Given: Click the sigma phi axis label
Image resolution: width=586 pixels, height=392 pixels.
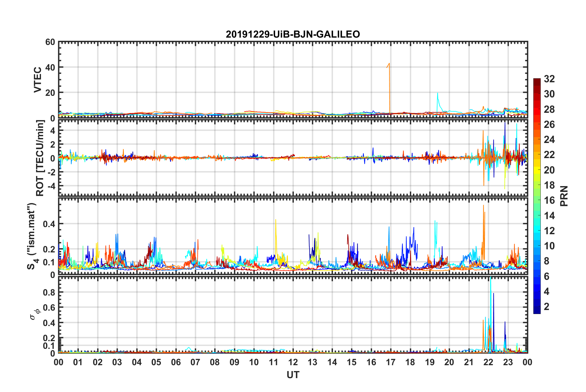Looking at the screenshot, I should coord(35,315).
